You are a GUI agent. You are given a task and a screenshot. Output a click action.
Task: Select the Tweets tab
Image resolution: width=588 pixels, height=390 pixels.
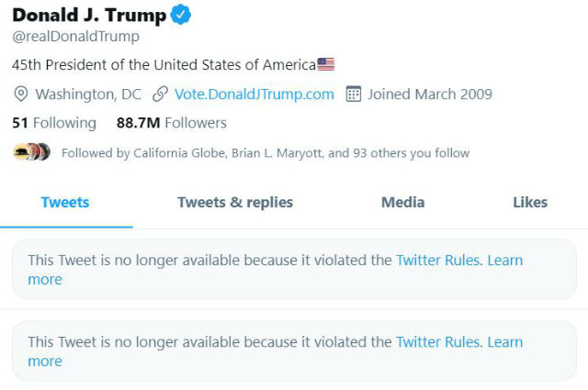pos(65,203)
